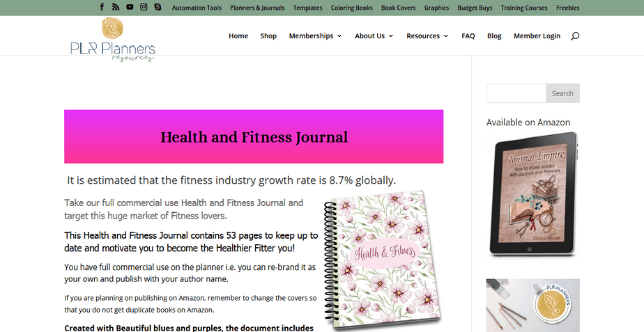Open the RSS feed icon
The height and width of the screenshot is (332, 644).
point(116,7)
